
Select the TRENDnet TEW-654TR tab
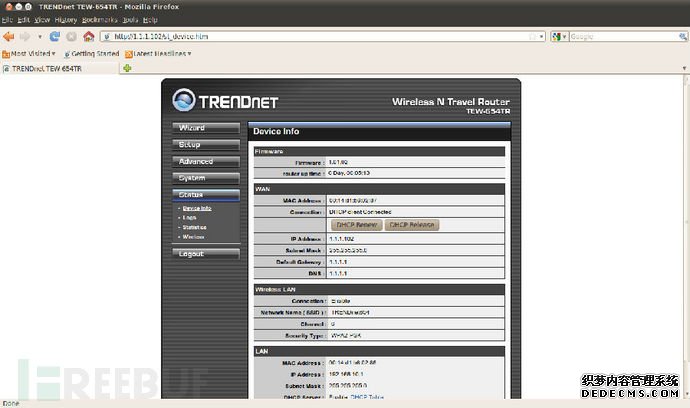[60, 69]
